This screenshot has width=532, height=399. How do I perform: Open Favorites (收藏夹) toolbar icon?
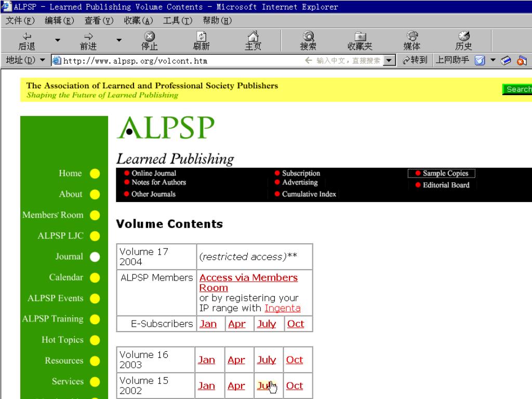click(360, 41)
